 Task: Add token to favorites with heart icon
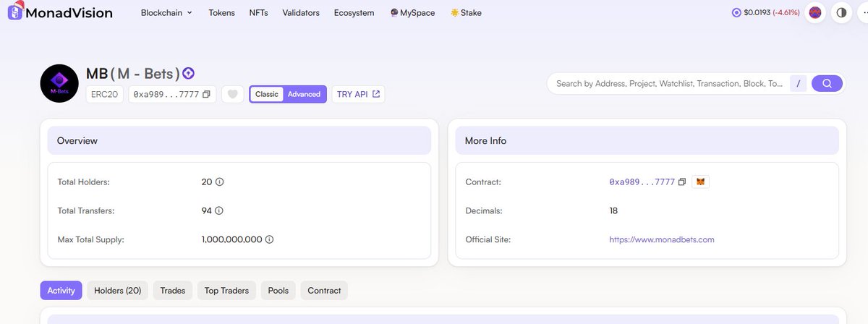232,94
